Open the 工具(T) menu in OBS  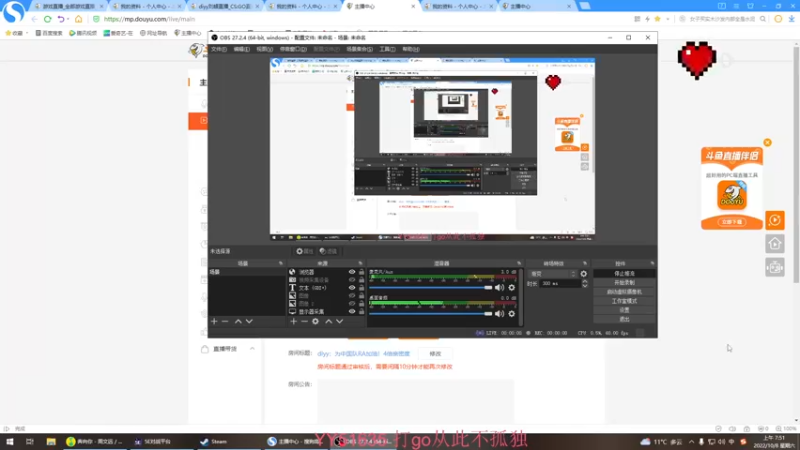[x=387, y=49]
